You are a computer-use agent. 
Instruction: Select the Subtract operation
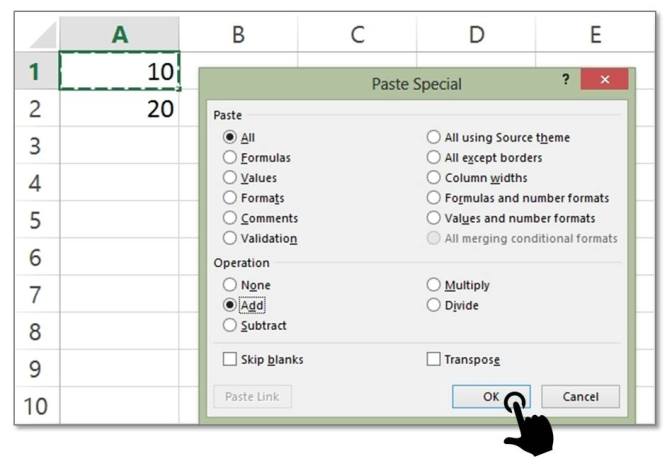255,325
